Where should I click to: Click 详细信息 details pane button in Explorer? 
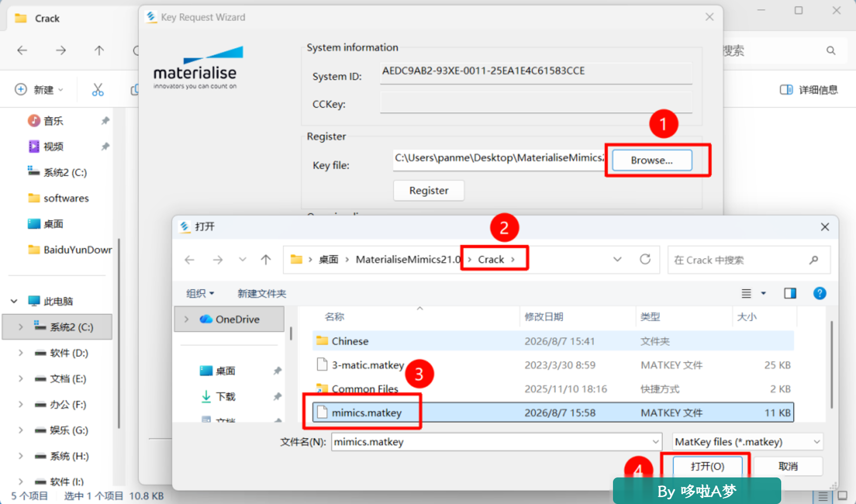tap(809, 89)
